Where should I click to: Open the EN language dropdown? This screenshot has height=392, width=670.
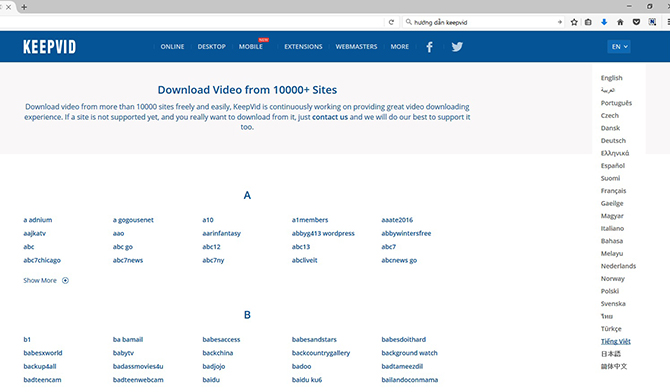click(x=619, y=47)
